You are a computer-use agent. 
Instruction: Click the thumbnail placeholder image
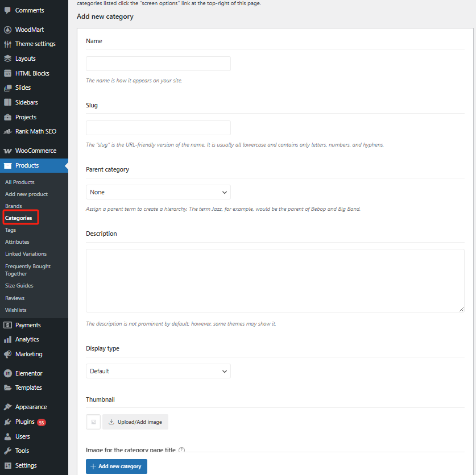93,422
